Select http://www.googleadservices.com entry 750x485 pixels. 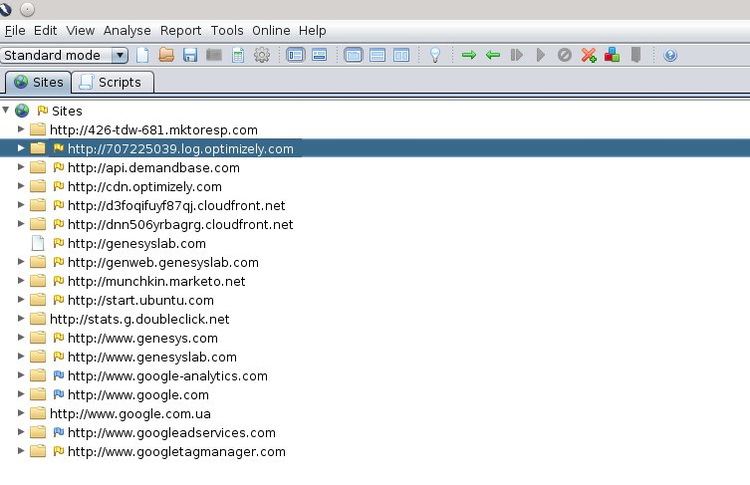[x=172, y=432]
